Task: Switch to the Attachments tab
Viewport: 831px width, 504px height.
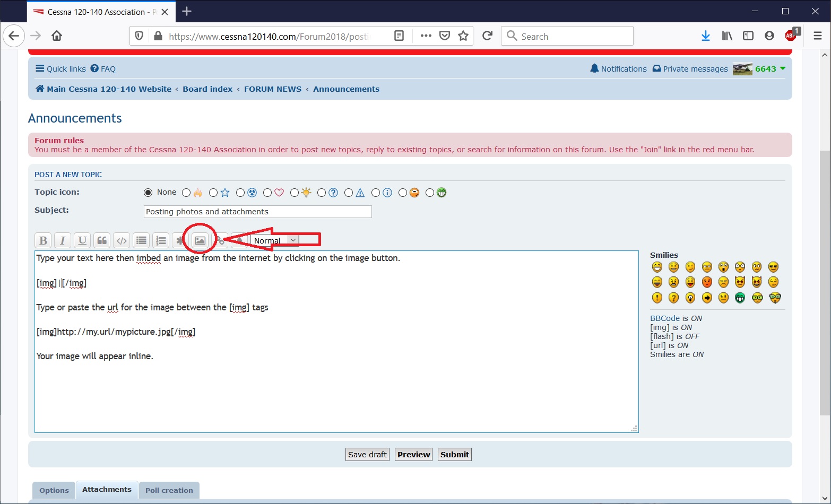Action: pos(107,490)
